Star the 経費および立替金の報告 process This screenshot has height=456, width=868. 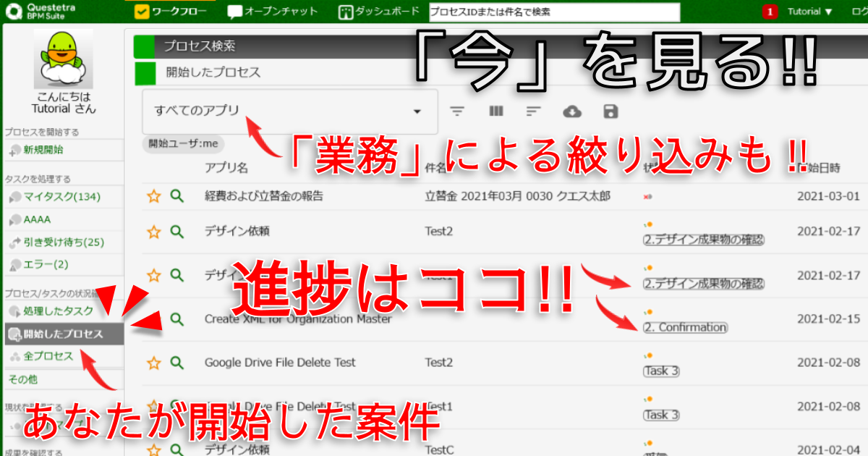tap(153, 195)
